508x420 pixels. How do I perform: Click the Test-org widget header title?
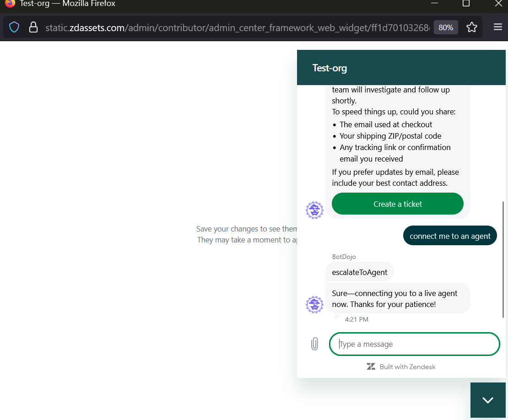330,68
